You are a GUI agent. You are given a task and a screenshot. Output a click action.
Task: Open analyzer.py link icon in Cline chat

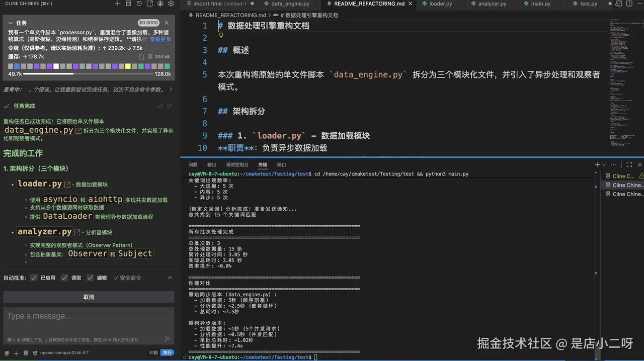pyautogui.click(x=77, y=232)
